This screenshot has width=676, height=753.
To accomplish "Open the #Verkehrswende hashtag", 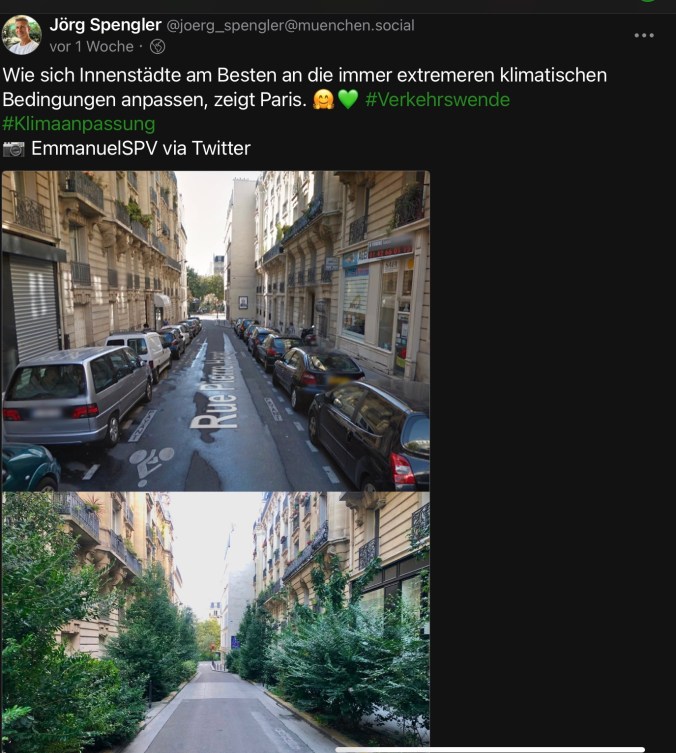I will click(437, 100).
